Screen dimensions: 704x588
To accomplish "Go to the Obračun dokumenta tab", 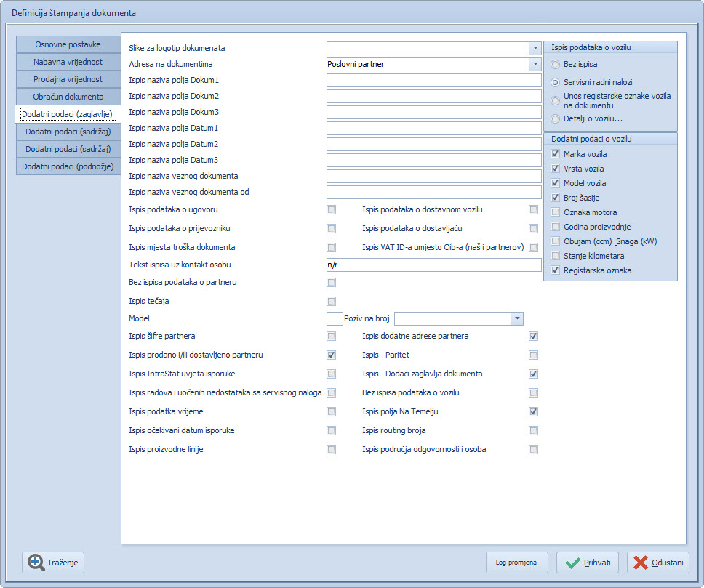I will click(x=68, y=97).
